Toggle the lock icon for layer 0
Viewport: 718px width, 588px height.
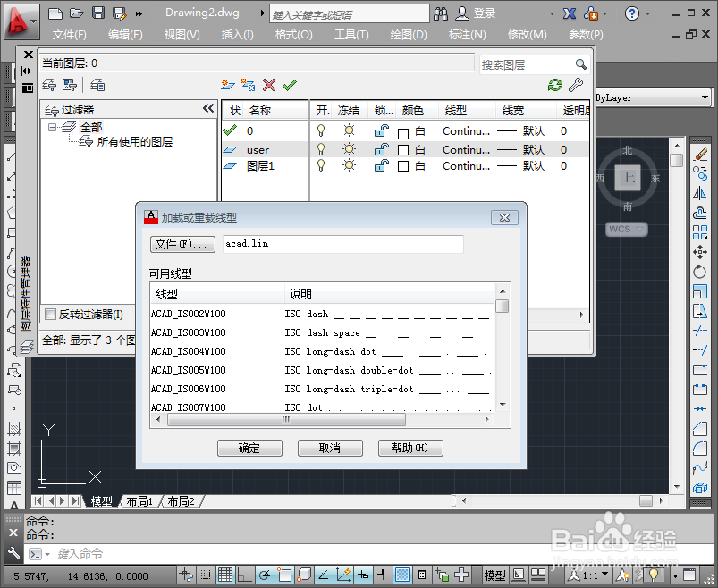(x=382, y=131)
